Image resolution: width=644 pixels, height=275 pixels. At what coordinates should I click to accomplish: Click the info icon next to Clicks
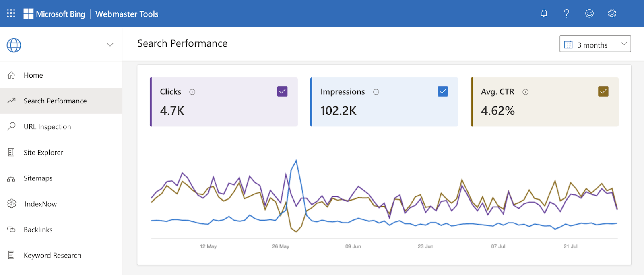click(x=192, y=92)
